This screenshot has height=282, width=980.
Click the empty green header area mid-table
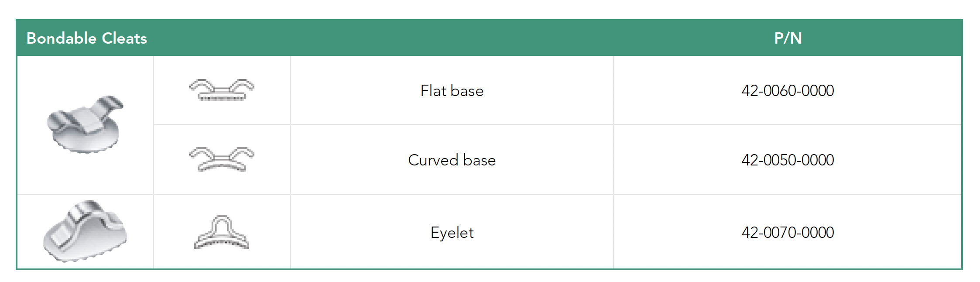[436, 38]
